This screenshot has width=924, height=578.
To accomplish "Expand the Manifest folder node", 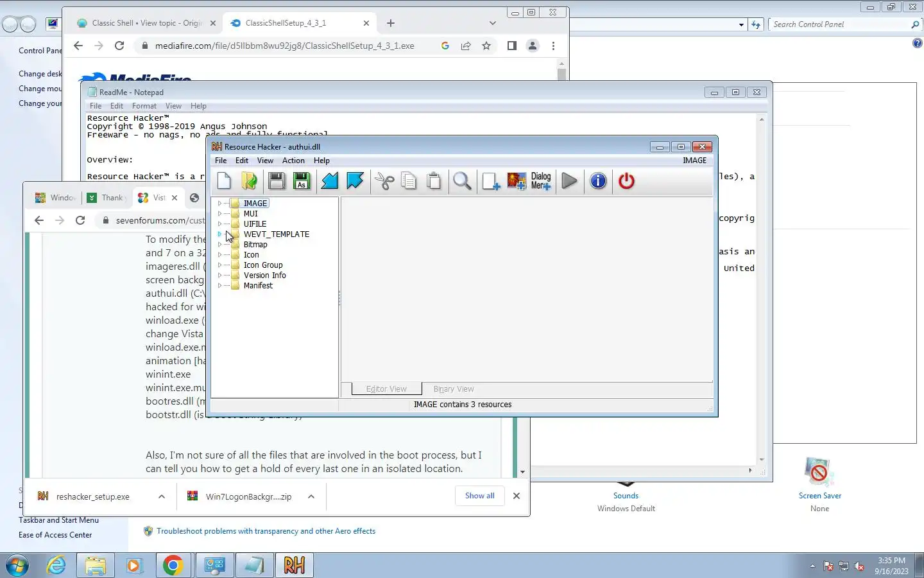I will [x=219, y=286].
